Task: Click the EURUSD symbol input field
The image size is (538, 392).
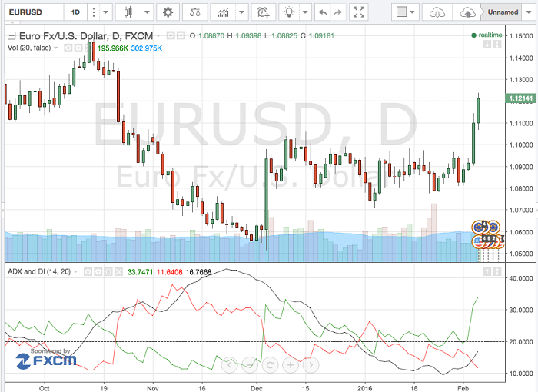Action: (35, 12)
